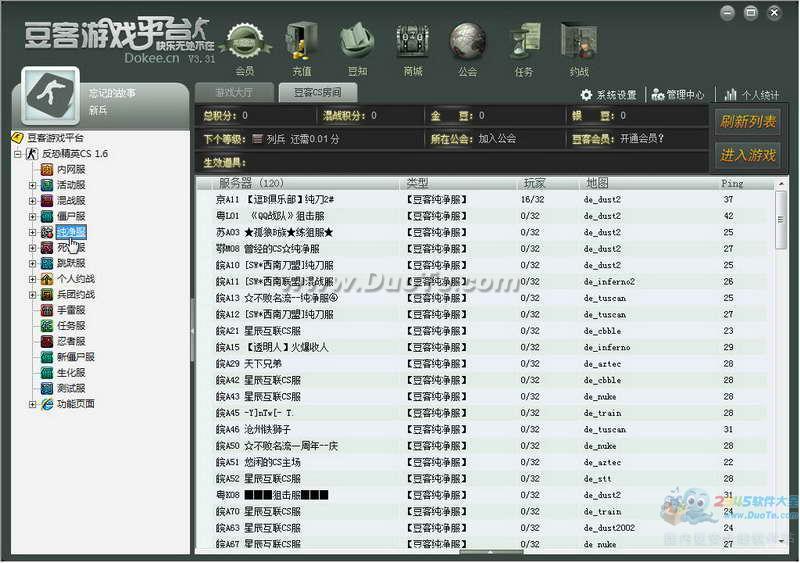Expand the 纯净服 tree node
This screenshot has width=800, height=563.
tap(32, 232)
